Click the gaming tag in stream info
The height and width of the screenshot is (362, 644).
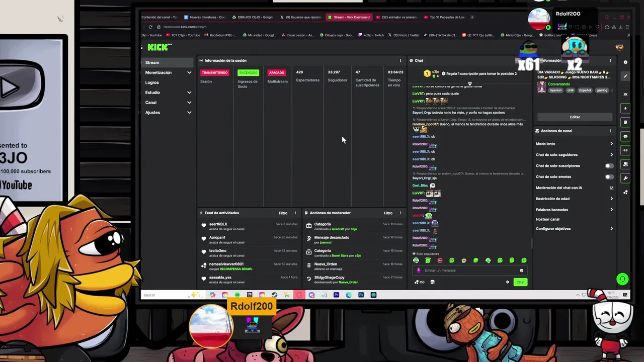tap(602, 90)
